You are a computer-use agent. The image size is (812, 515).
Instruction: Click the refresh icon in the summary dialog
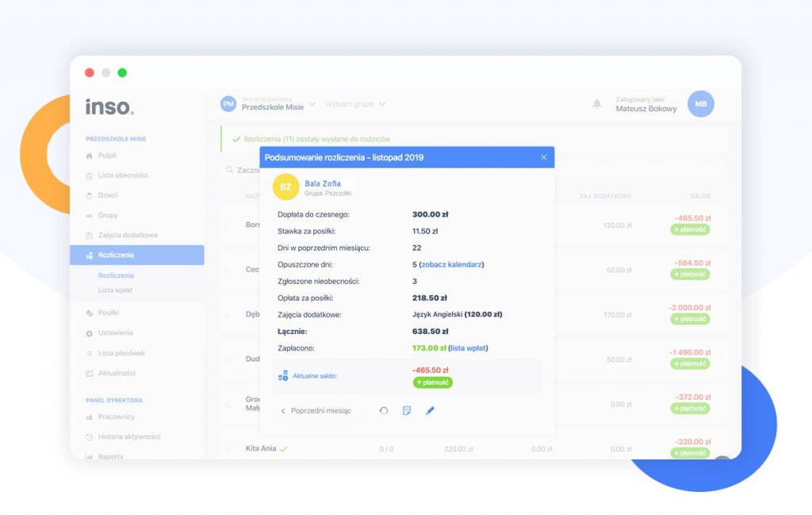click(384, 410)
